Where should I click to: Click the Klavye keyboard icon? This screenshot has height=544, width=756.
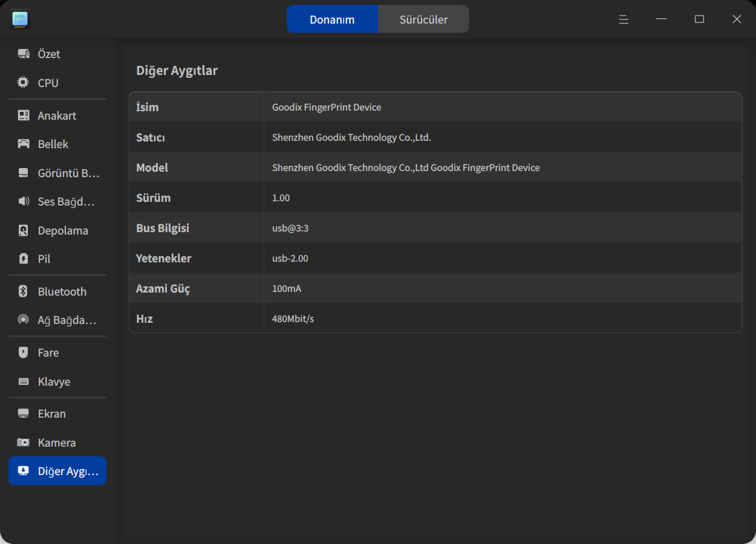click(24, 381)
